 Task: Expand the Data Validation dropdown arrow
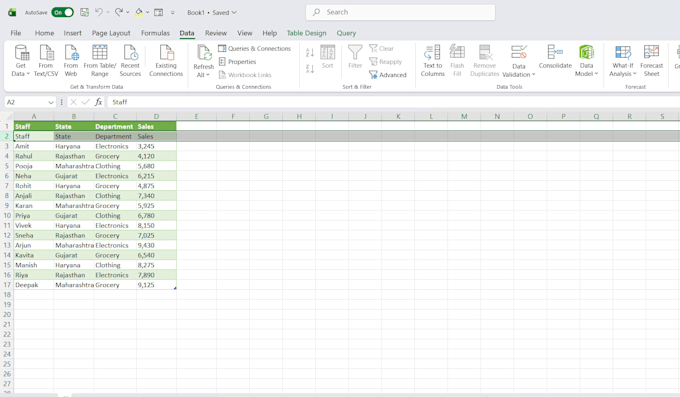coord(533,75)
